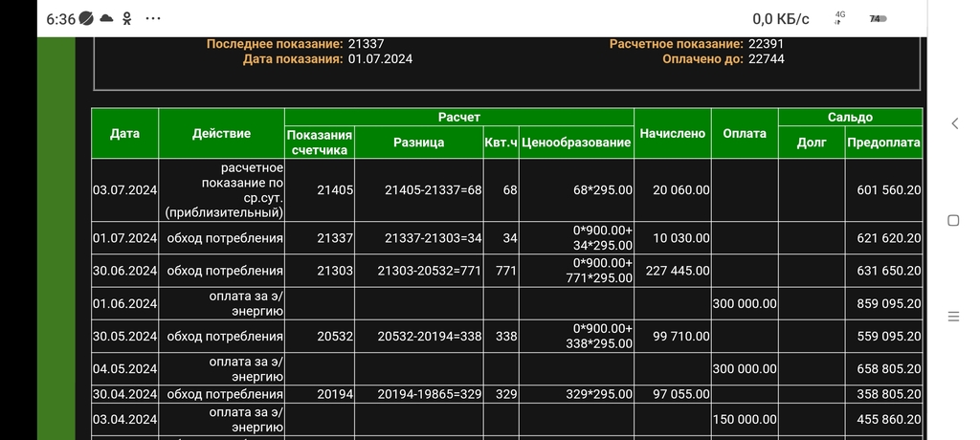Select the "Начислено" column header
The width and height of the screenshot is (980, 440).
(673, 133)
